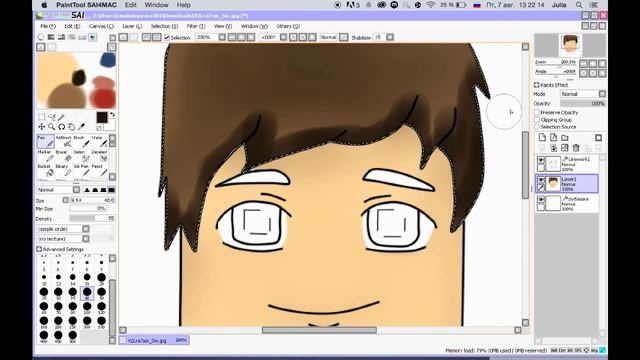Open Spotlight search in menu bar
The image size is (640, 360).
[579, 5]
